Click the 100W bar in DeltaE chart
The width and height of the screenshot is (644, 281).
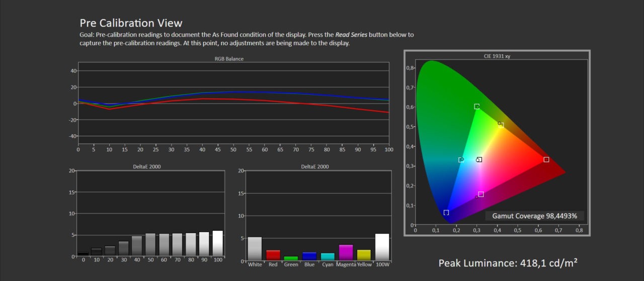click(382, 247)
